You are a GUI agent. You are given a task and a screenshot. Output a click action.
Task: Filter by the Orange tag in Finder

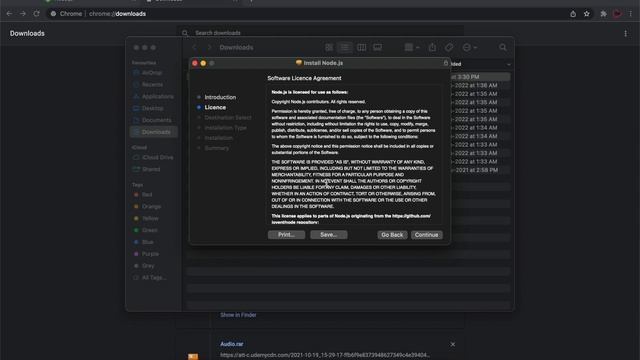pos(151,207)
